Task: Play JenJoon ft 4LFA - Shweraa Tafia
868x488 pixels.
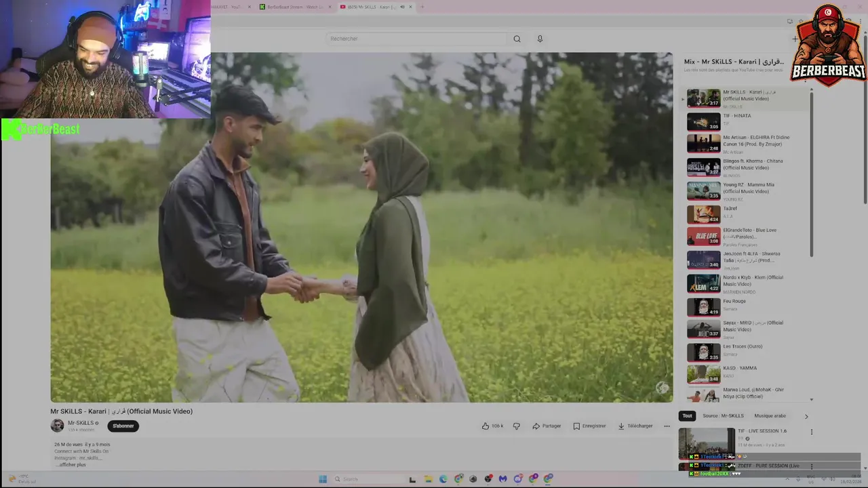Action: click(747, 260)
